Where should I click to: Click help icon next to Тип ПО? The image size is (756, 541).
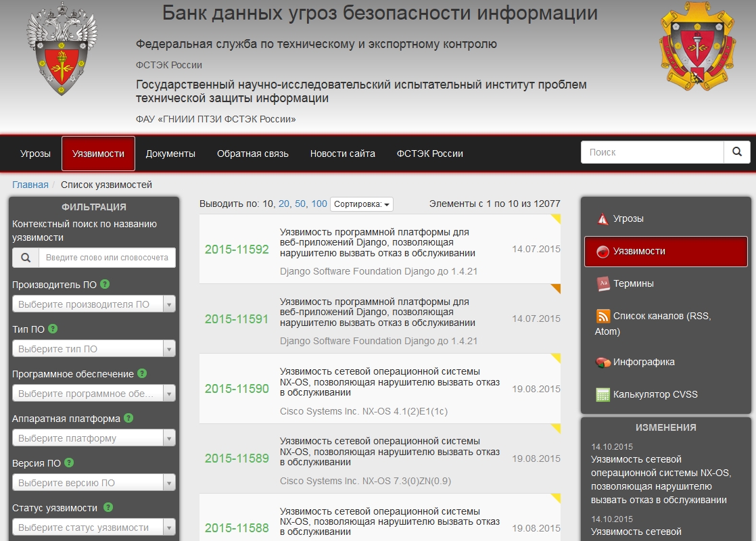pyautogui.click(x=53, y=329)
